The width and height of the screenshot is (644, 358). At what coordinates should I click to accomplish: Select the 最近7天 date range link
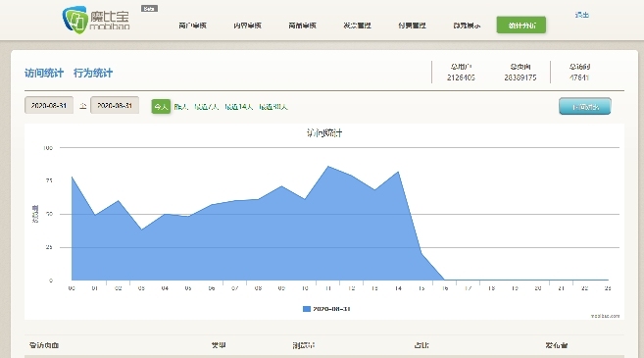pos(207,107)
